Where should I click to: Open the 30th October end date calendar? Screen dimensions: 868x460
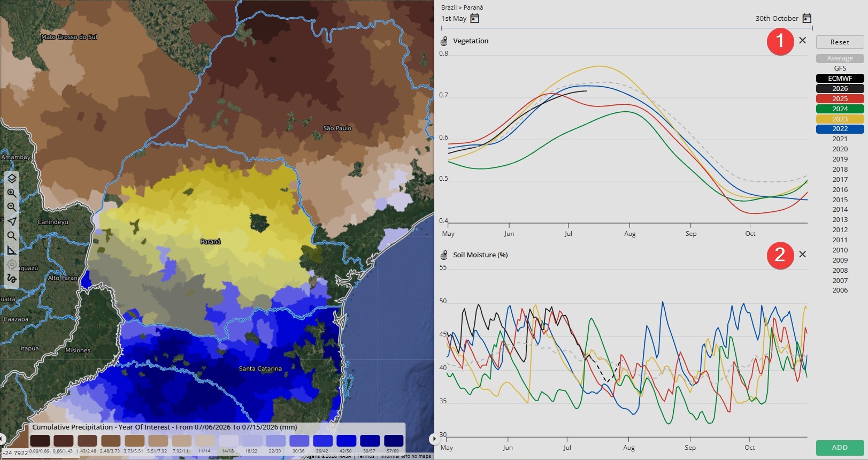click(x=807, y=19)
